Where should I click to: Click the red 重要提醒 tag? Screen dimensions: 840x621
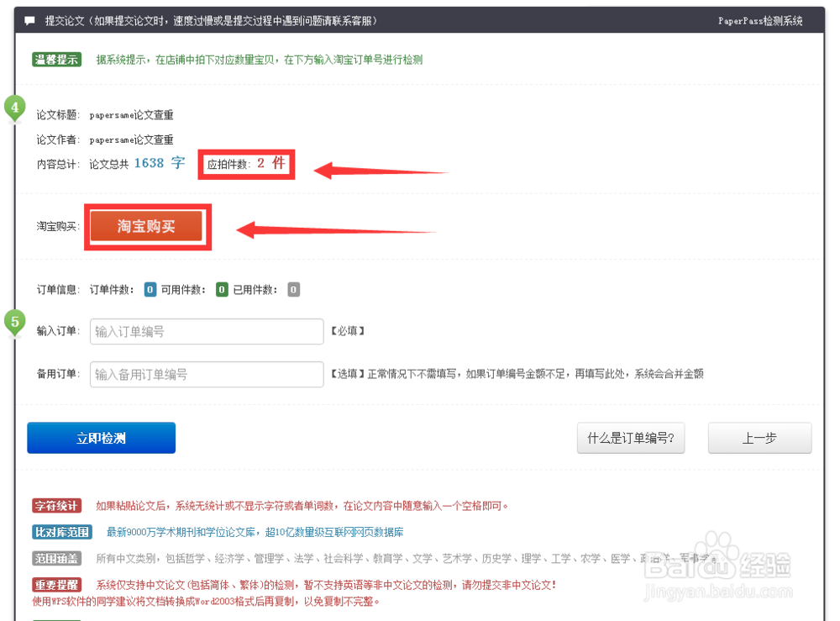56,585
